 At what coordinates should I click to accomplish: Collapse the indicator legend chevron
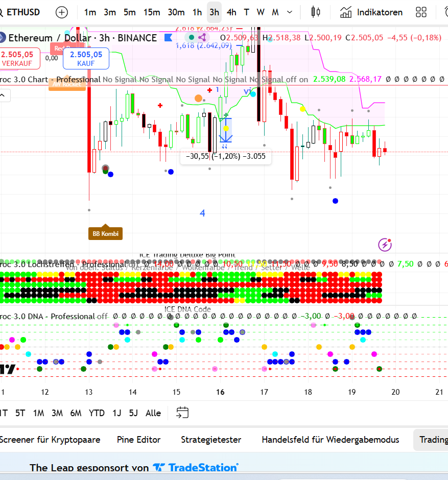tap(3, 95)
